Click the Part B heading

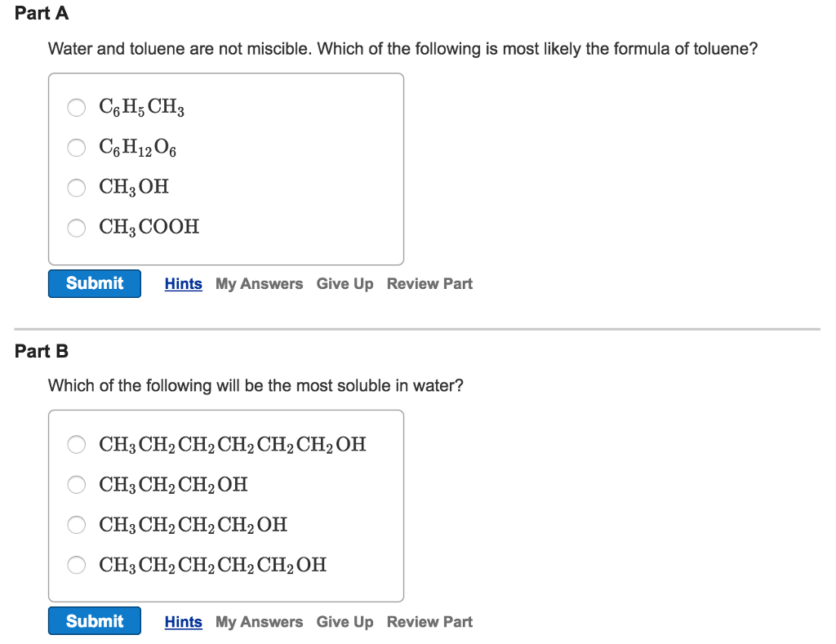point(41,351)
